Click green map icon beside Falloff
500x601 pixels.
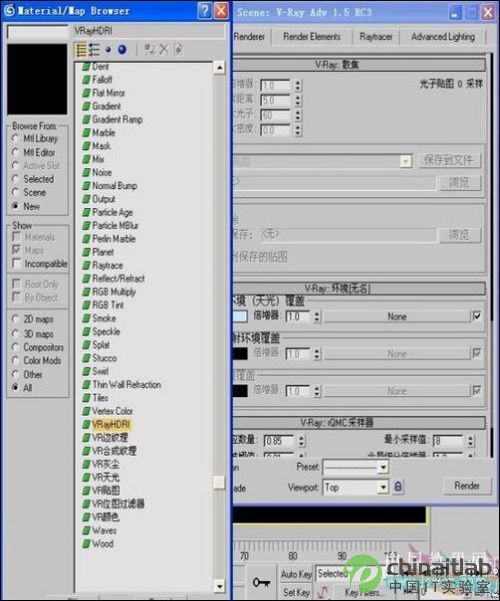(x=86, y=80)
